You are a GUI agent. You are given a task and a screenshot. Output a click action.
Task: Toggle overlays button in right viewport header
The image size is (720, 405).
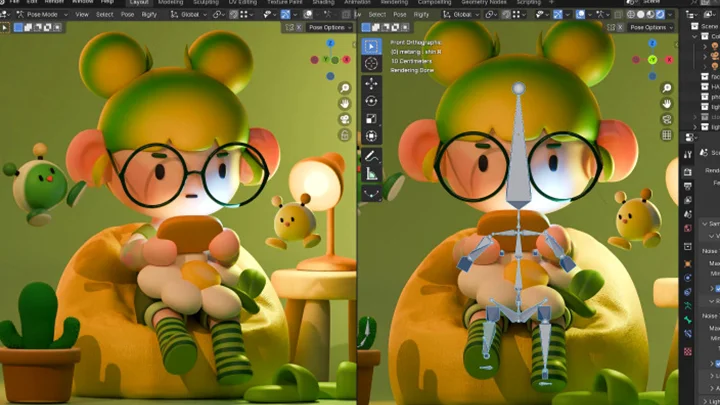click(580, 15)
